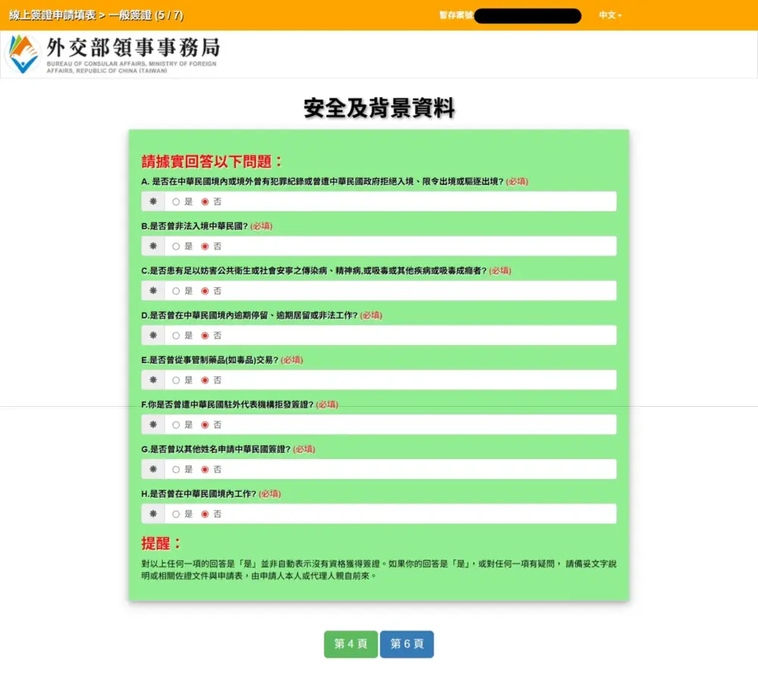Viewport: 758px width, 700px height.
Task: Click the required-field asterisk icon beside question A
Action: coord(152,202)
